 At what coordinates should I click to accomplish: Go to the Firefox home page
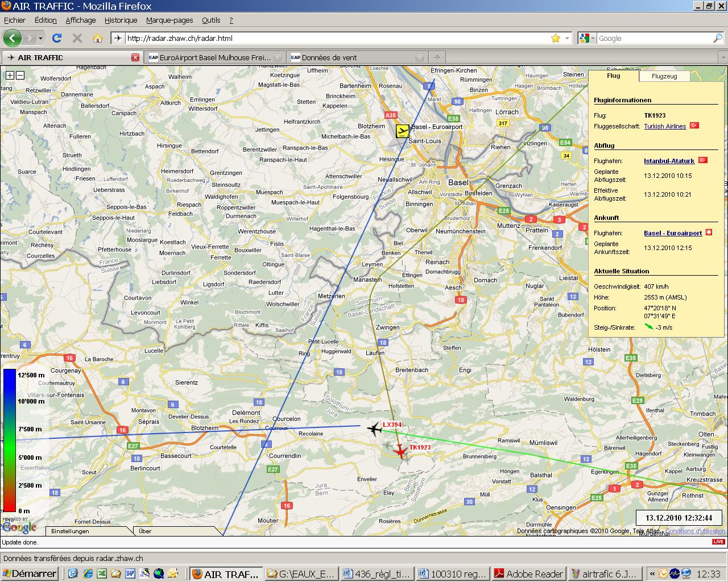(98, 38)
